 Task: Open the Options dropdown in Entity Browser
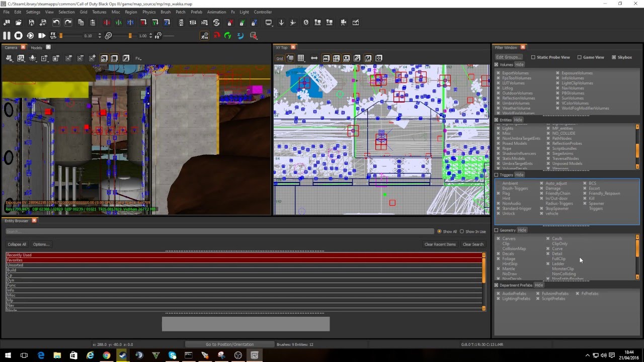(41, 244)
